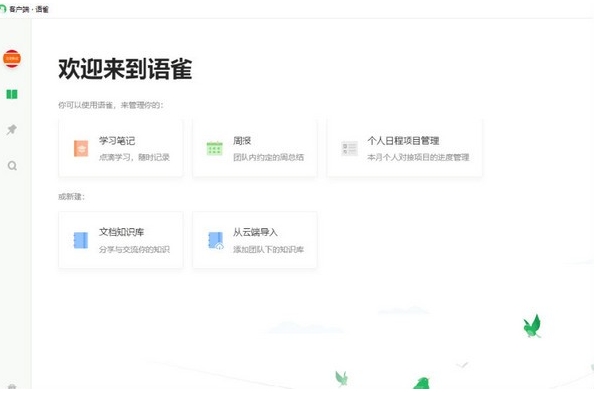
Task: Click the 从云端导入 cloud notebook icon
Action: tap(215, 240)
